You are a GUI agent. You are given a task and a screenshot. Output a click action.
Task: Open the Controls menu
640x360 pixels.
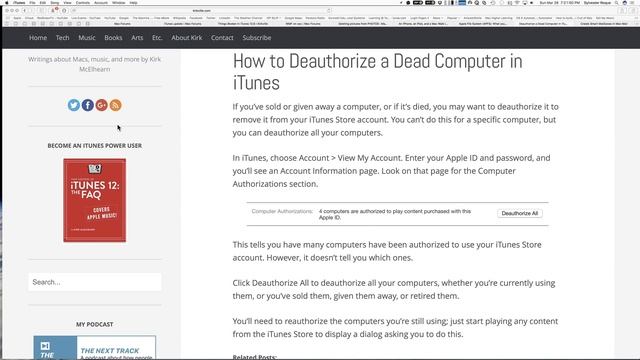[x=82, y=3]
